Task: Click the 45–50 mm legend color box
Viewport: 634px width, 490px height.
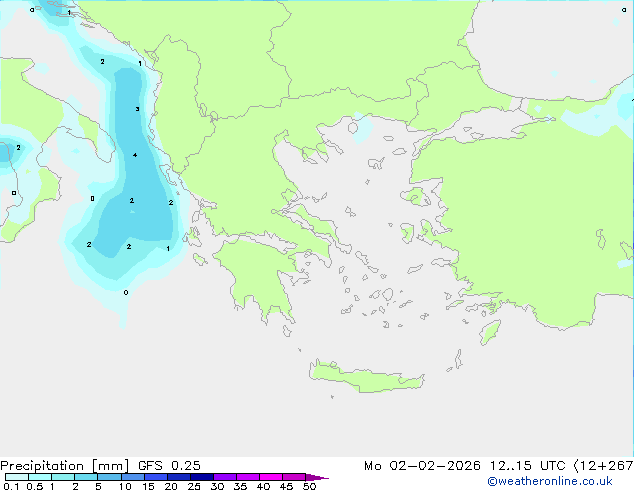Action: (x=294, y=477)
